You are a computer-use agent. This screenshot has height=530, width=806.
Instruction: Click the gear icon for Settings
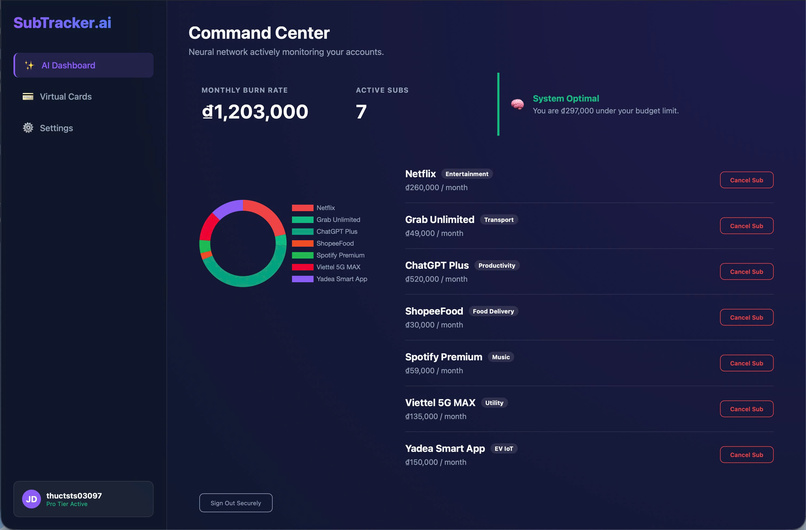pos(28,127)
